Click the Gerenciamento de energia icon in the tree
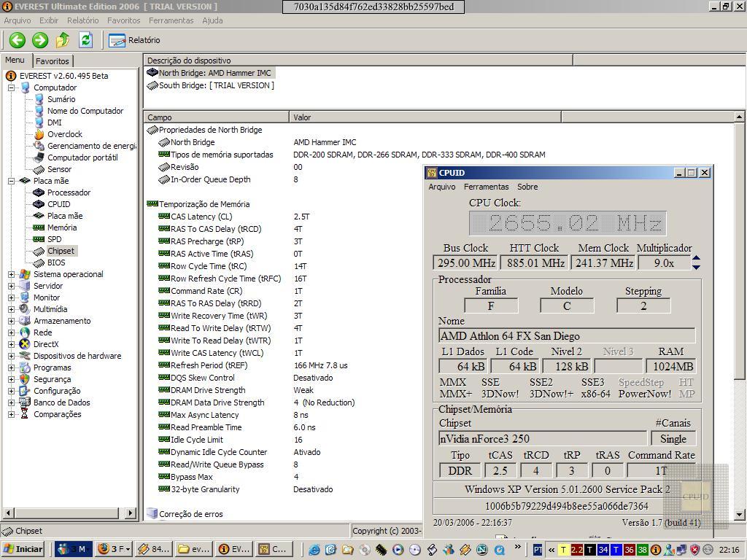Image resolution: width=747 pixels, height=560 pixels. (x=39, y=146)
